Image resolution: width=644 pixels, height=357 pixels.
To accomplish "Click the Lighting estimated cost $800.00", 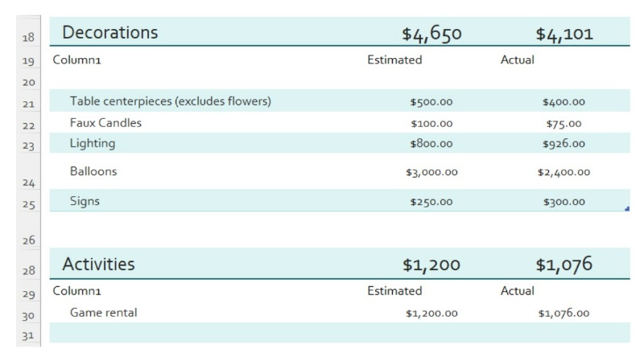I will [431, 144].
